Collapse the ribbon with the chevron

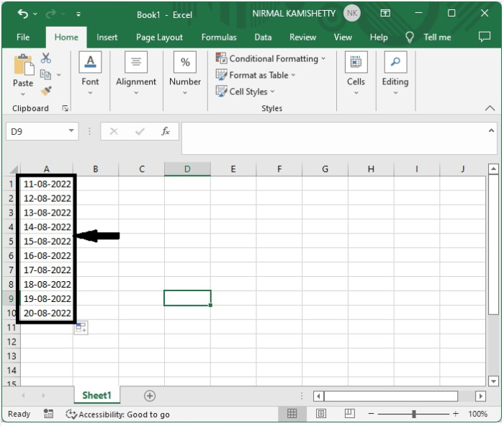[x=490, y=108]
